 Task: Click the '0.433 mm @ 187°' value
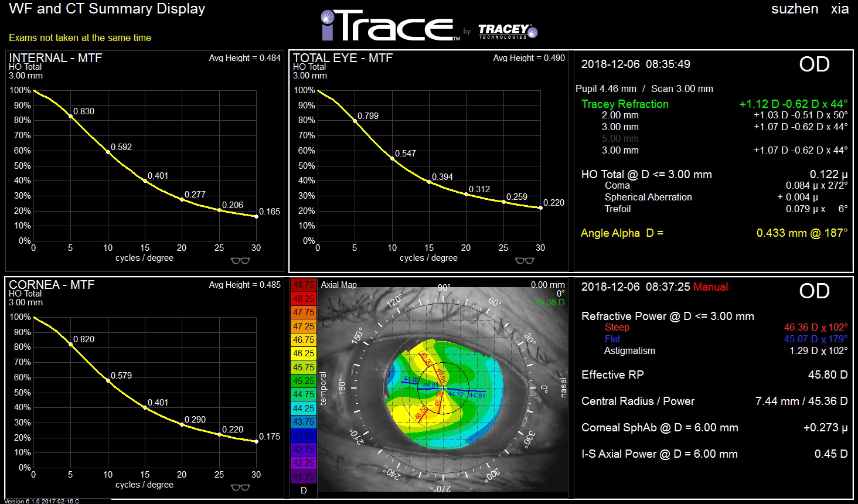click(x=802, y=233)
